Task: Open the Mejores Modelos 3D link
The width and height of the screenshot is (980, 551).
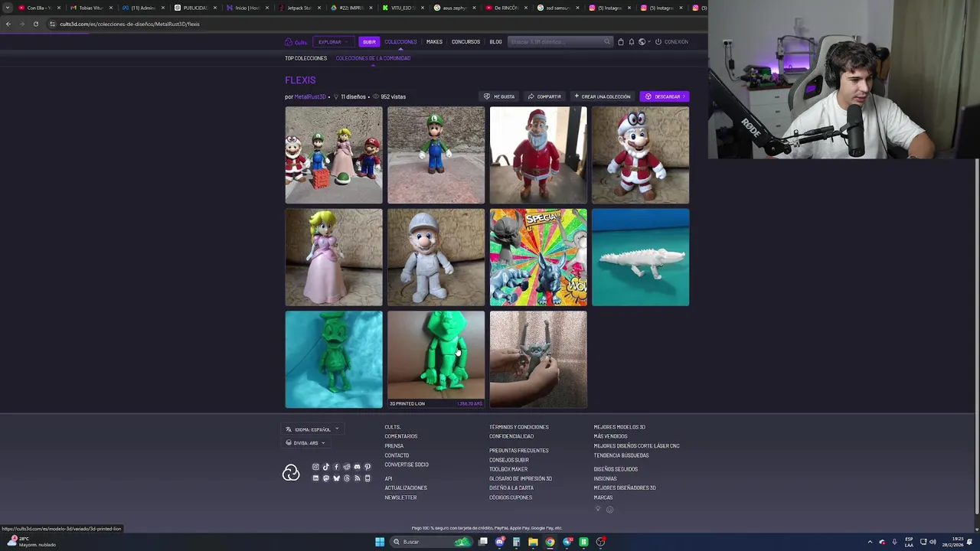Action: [619, 427]
